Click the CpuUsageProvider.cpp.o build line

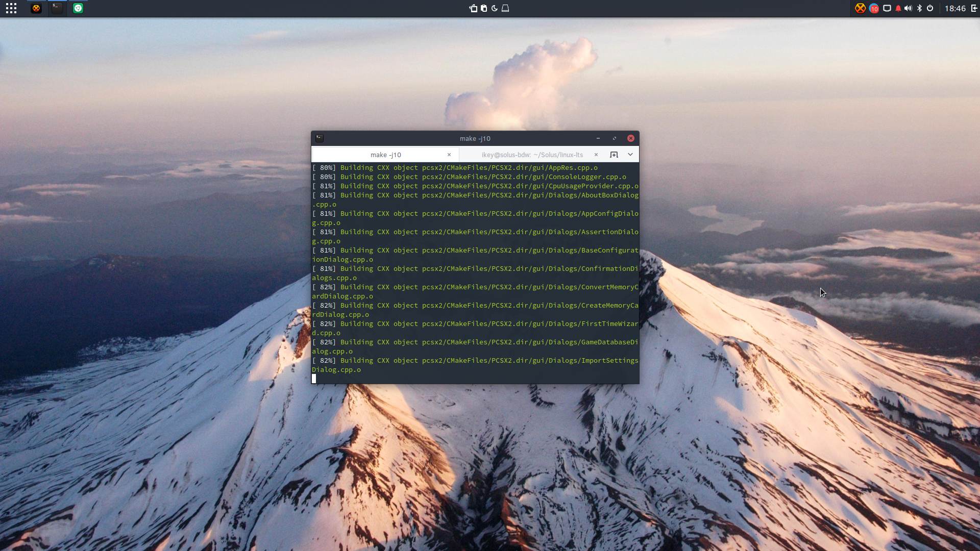(475, 186)
